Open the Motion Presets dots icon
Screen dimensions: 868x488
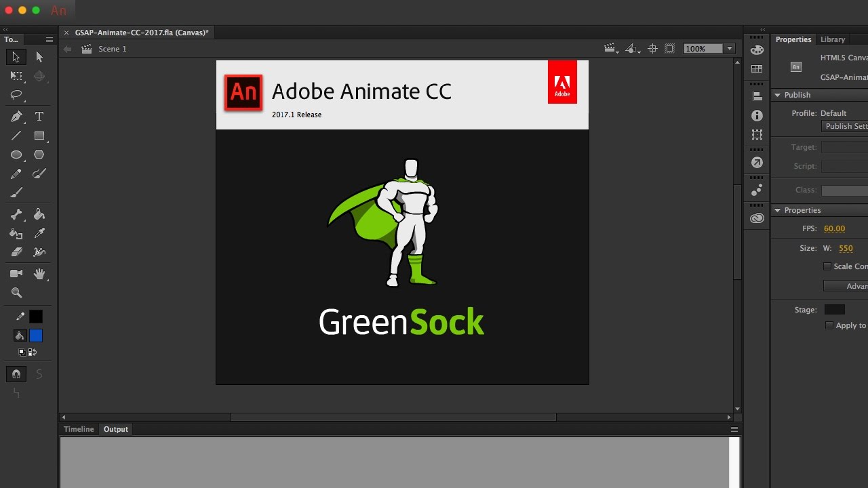click(757, 190)
